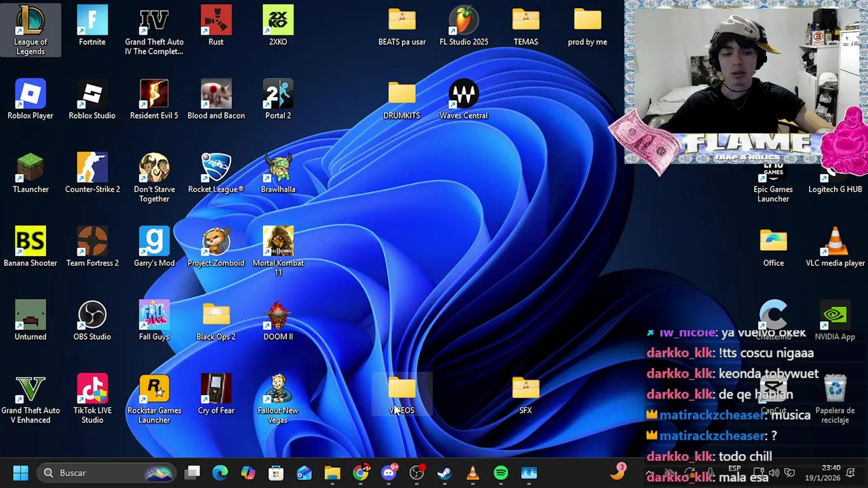Screen dimensions: 868x488
Task: Select the Black Ops 2 folder
Action: tap(216, 321)
